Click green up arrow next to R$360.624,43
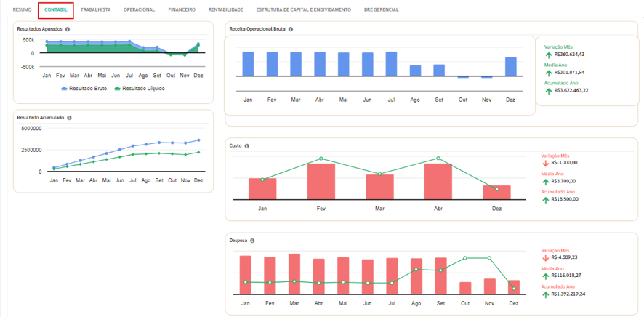The image size is (644, 317). 549,54
